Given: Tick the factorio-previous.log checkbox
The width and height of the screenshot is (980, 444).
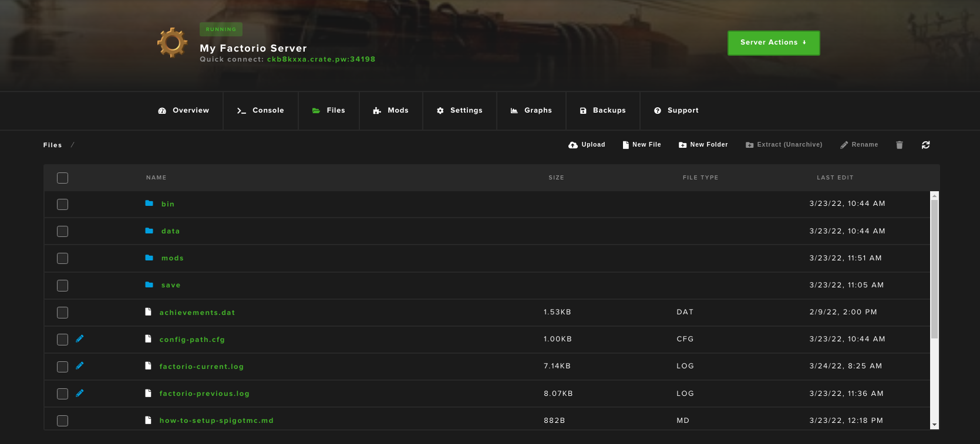Looking at the screenshot, I should [62, 394].
